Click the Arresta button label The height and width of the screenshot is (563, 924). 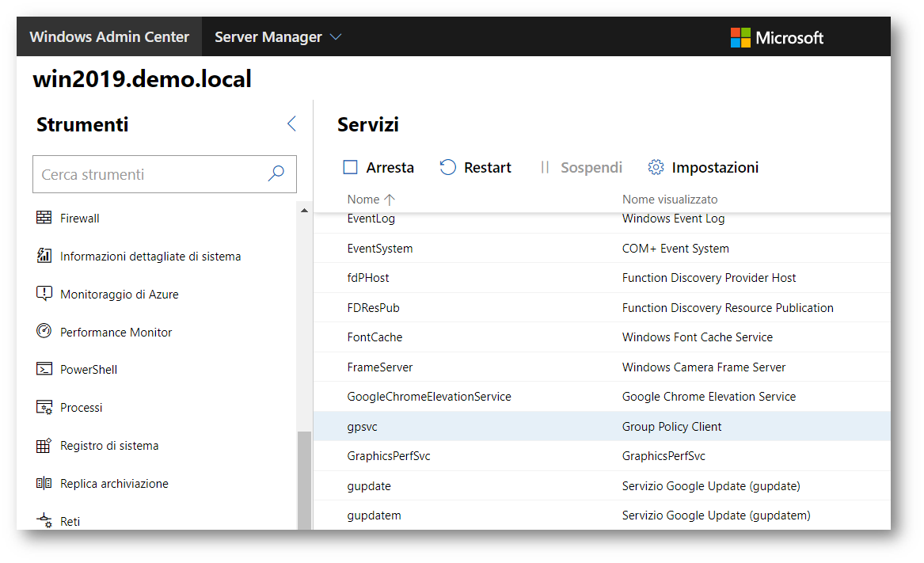pos(390,167)
